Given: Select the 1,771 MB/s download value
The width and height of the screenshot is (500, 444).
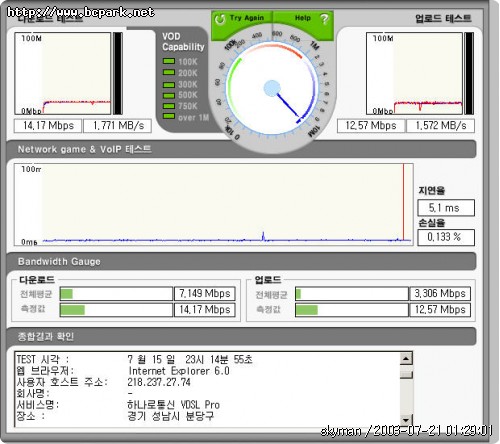Looking at the screenshot, I should coord(118,126).
